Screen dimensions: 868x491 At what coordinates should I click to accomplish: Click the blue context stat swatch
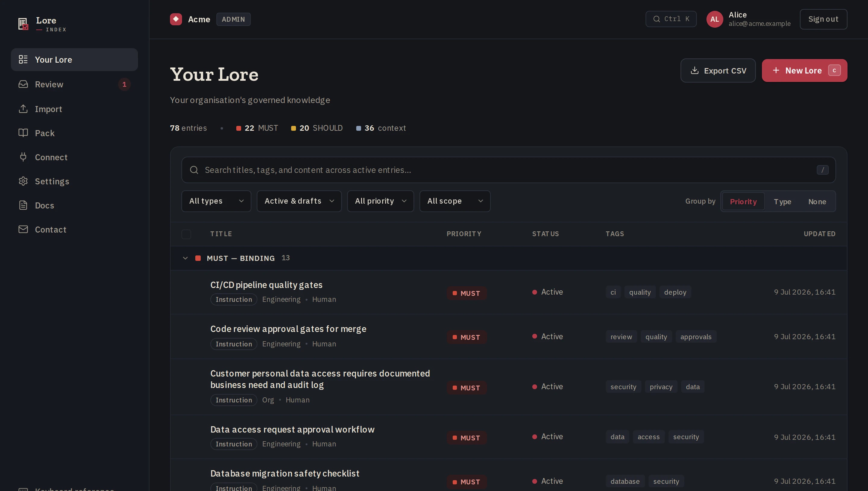[x=358, y=128]
